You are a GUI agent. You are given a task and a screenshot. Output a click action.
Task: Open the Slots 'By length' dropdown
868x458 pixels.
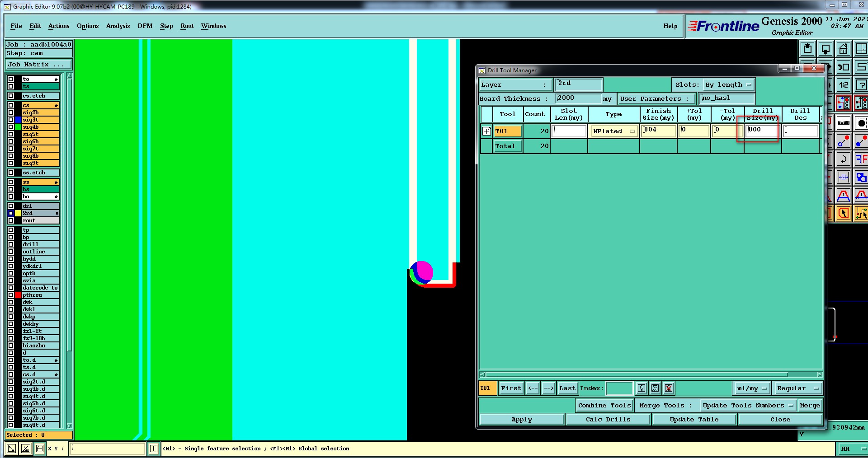[x=729, y=85]
